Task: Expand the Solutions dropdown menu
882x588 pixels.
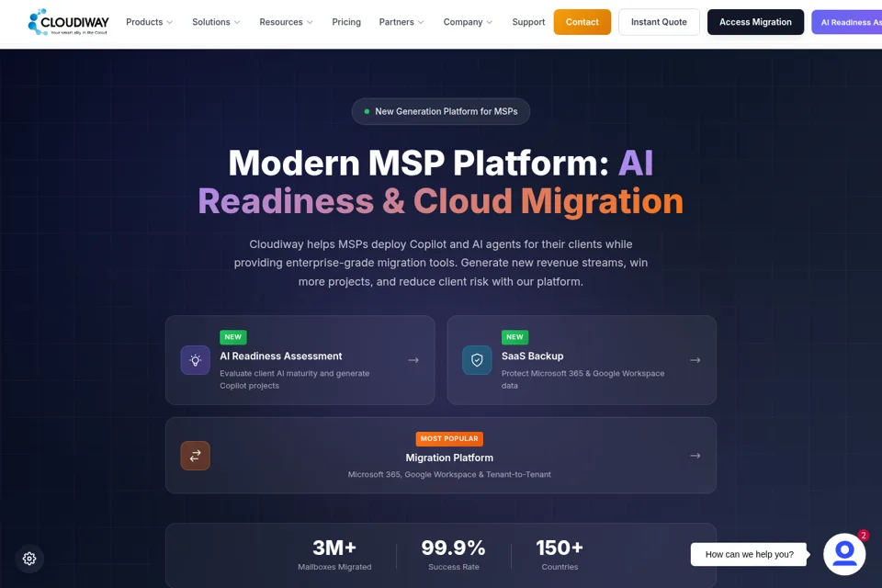Action: tap(216, 22)
